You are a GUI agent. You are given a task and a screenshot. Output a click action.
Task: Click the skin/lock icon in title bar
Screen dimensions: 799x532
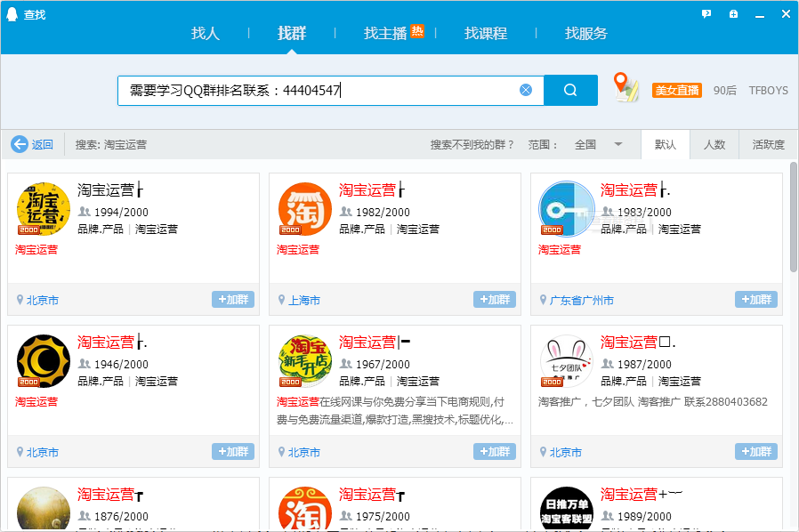[x=733, y=14]
